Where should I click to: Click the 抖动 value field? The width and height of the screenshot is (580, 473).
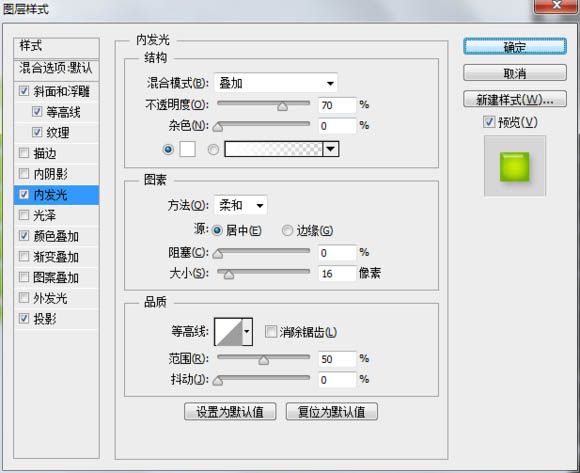pyautogui.click(x=337, y=380)
